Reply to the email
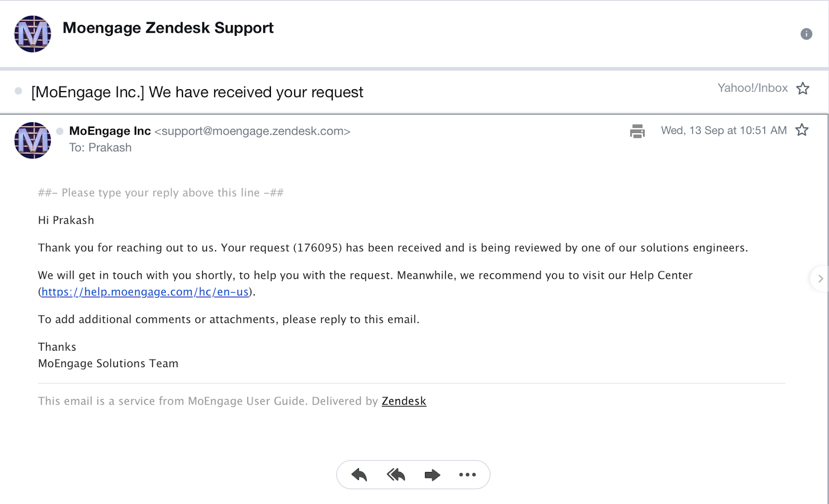Screen dimensions: 829x504 point(359,474)
